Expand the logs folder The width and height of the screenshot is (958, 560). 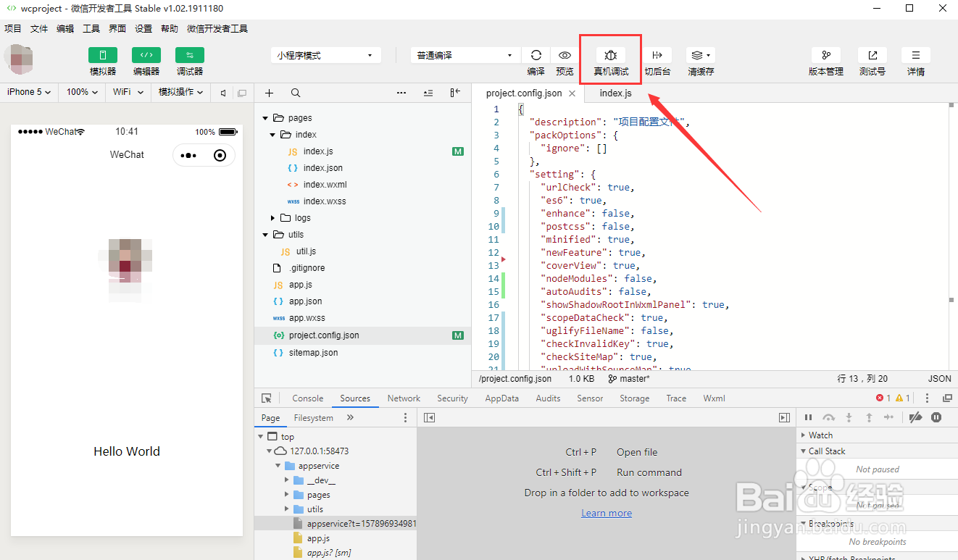pyautogui.click(x=273, y=218)
